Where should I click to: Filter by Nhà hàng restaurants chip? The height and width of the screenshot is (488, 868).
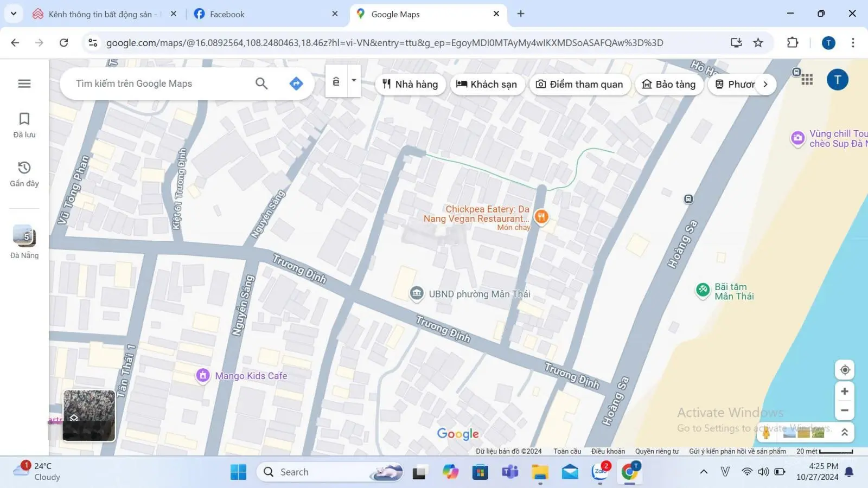tap(410, 84)
